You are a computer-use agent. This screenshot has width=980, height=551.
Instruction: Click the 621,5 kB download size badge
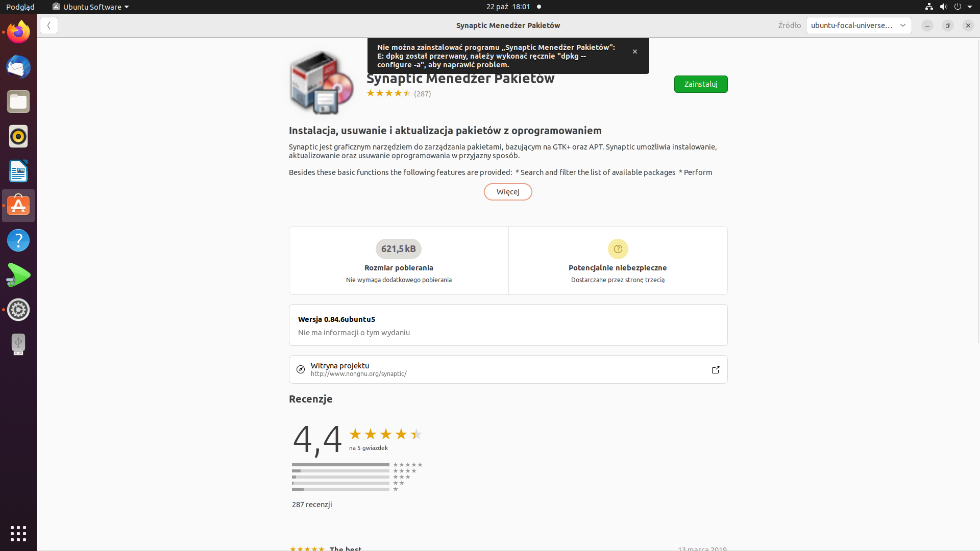pos(399,249)
